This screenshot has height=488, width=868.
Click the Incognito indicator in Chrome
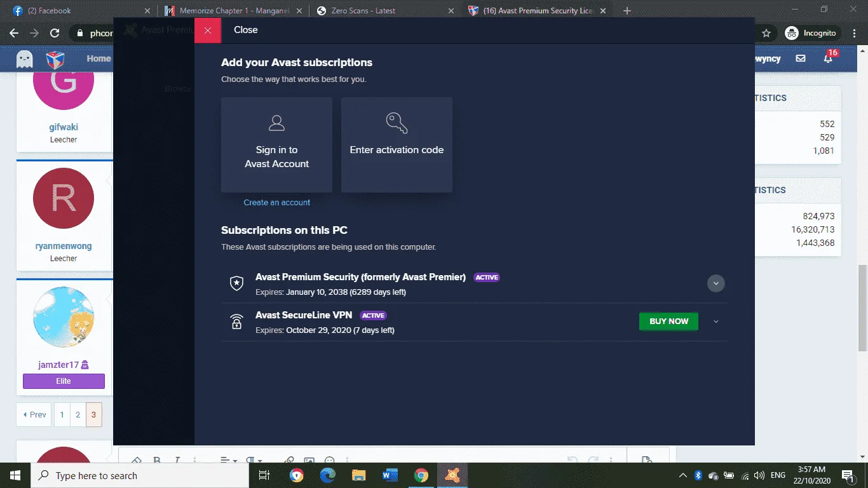[x=812, y=33]
